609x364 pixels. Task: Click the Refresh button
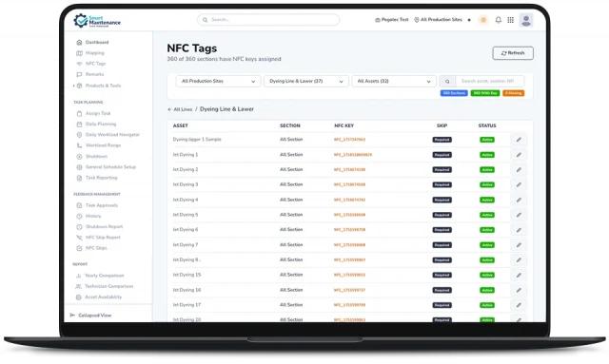[x=513, y=53]
